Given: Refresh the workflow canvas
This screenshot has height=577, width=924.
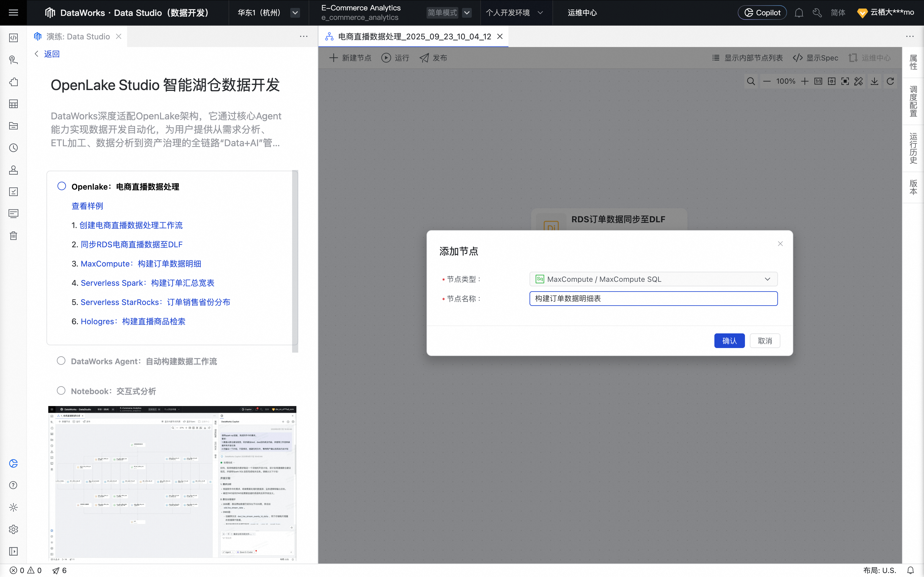Looking at the screenshot, I should click(x=890, y=81).
